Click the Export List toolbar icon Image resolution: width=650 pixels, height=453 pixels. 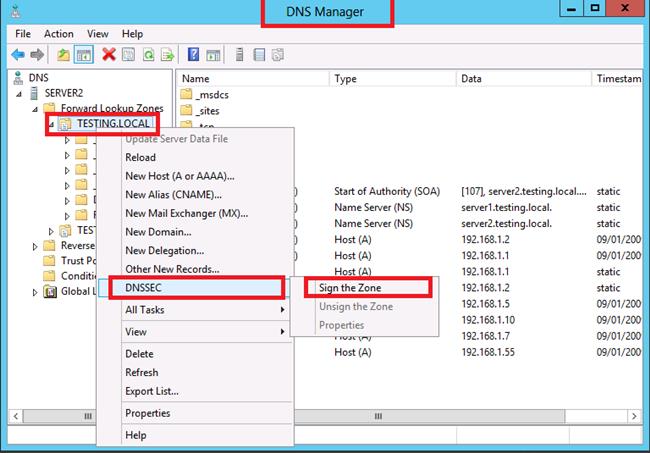click(167, 55)
